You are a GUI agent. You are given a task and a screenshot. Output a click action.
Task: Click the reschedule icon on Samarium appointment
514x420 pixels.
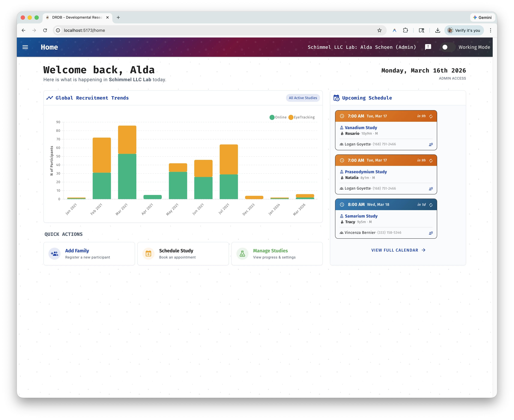[x=431, y=205]
